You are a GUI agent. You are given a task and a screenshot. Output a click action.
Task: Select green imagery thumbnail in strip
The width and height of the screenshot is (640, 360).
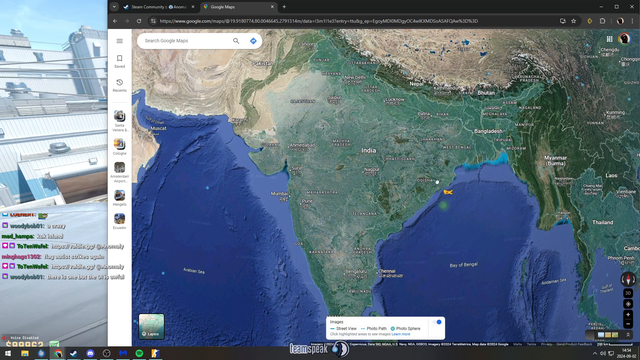[x=615, y=335]
